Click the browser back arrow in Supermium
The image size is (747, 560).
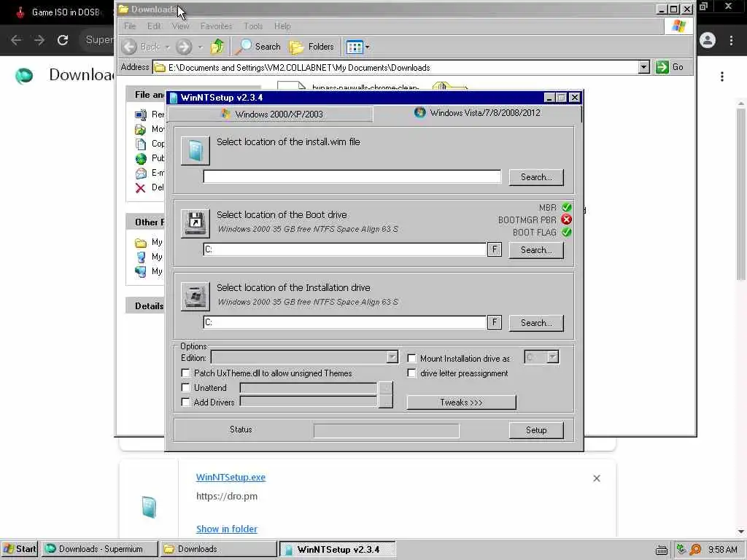tap(16, 40)
